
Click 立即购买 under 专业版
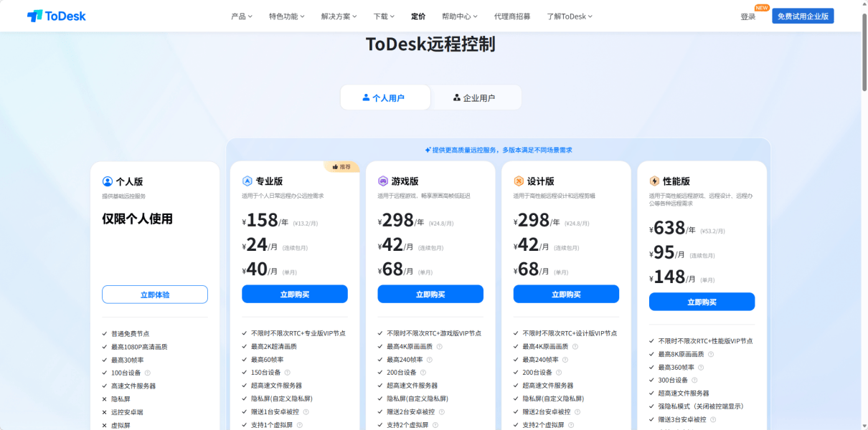click(x=295, y=294)
